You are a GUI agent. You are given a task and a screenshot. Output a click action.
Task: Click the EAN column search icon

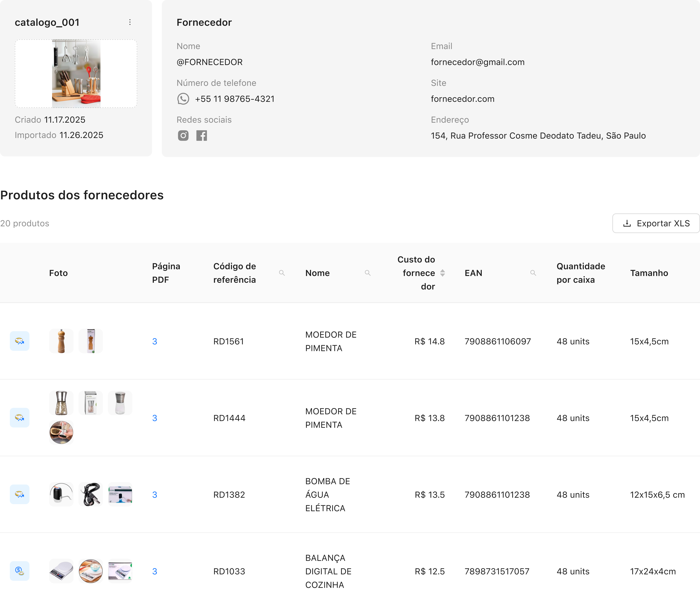tap(533, 273)
